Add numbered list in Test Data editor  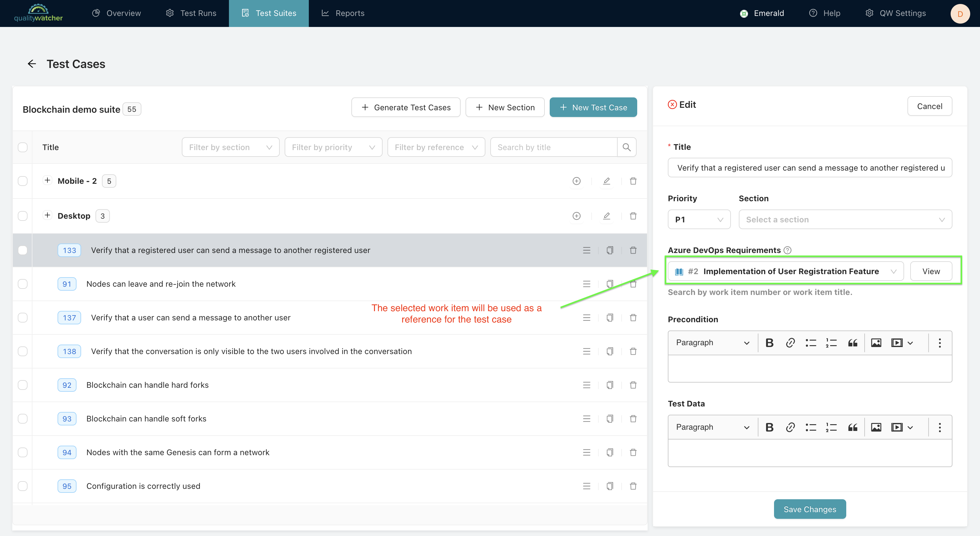tap(831, 427)
